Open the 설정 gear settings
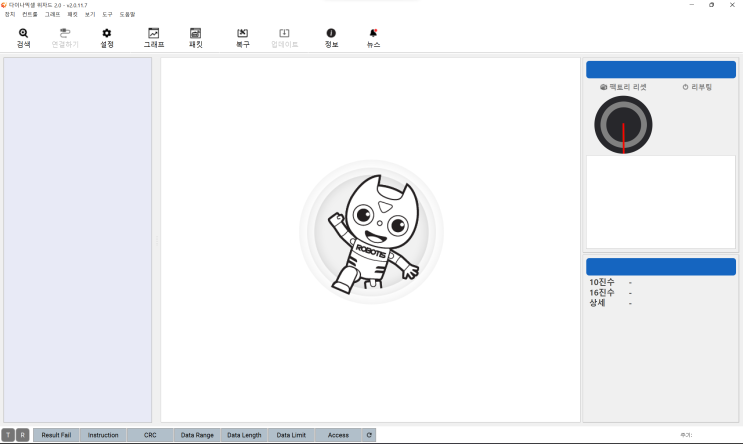Screen dimensions: 743x444 [x=107, y=38]
